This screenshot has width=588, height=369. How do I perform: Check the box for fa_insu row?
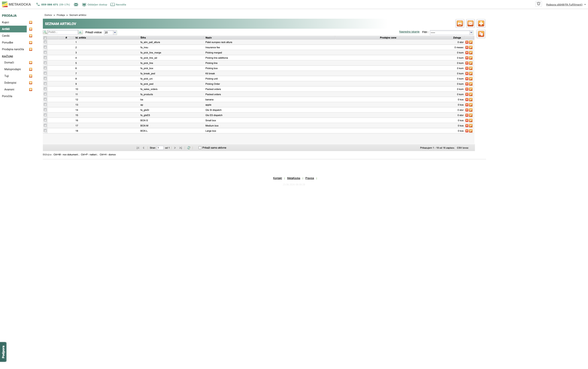click(x=45, y=47)
